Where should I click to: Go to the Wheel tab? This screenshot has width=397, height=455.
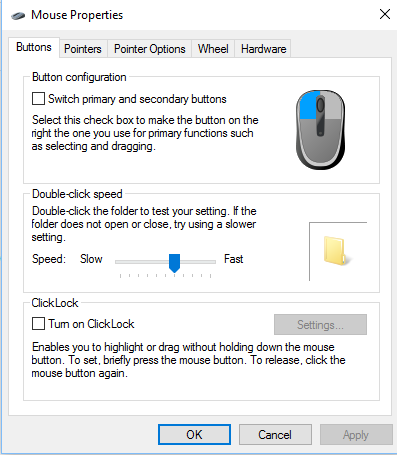[x=213, y=49]
